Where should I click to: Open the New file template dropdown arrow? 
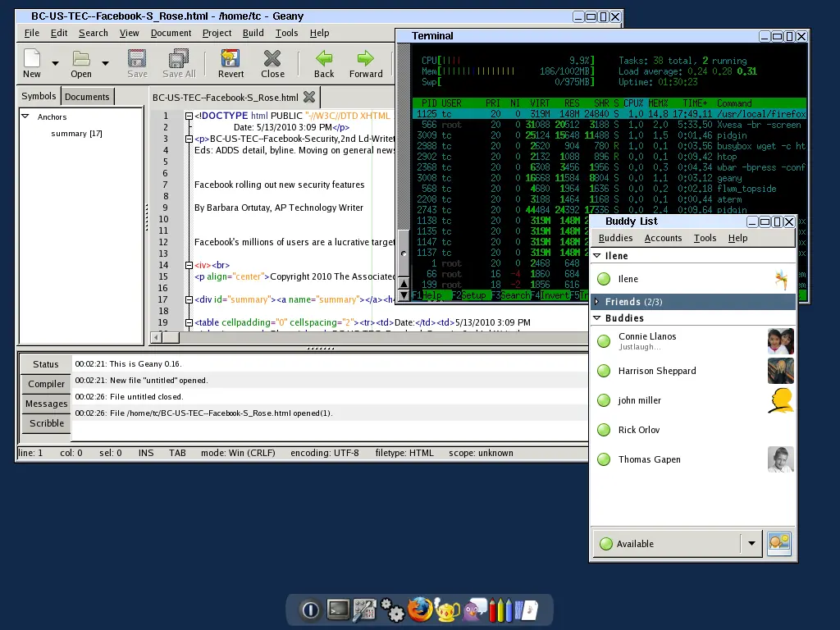(55, 63)
